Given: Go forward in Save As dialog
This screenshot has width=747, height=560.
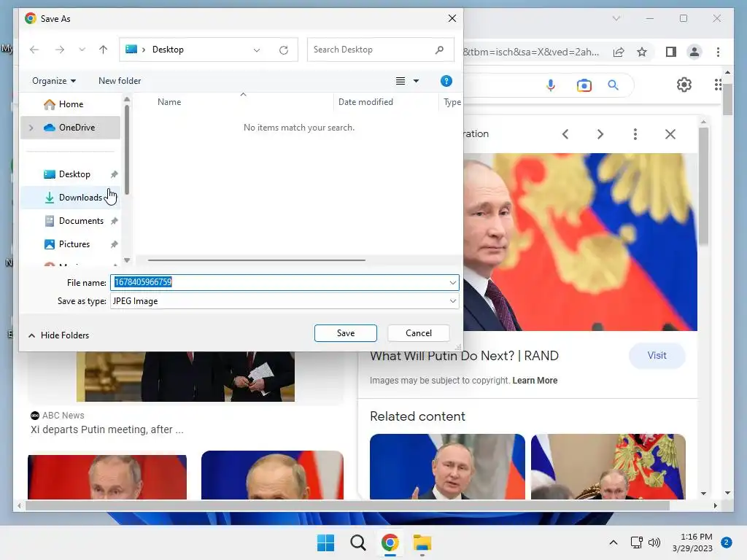Looking at the screenshot, I should [60, 50].
